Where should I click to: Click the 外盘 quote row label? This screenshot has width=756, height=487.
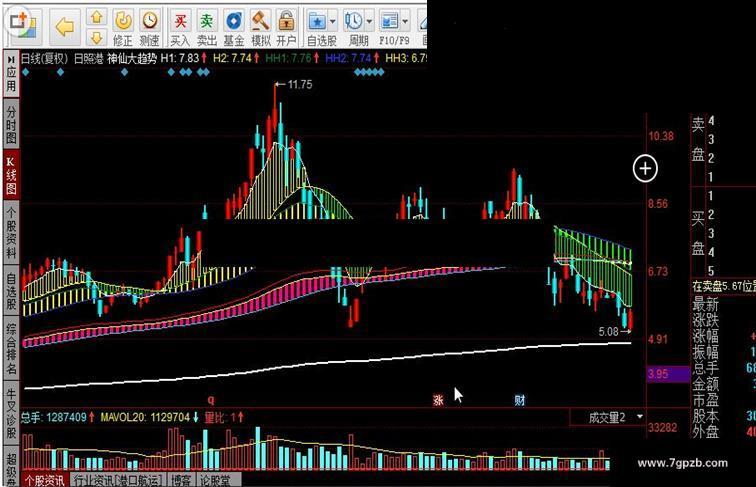pyautogui.click(x=705, y=432)
